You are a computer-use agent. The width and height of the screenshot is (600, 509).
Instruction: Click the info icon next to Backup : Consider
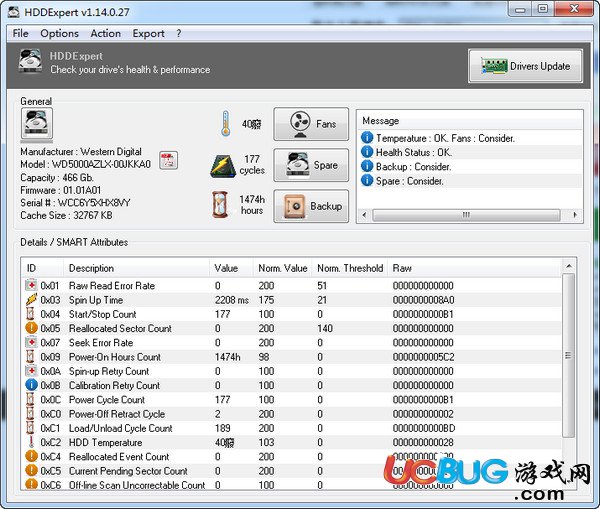point(367,166)
